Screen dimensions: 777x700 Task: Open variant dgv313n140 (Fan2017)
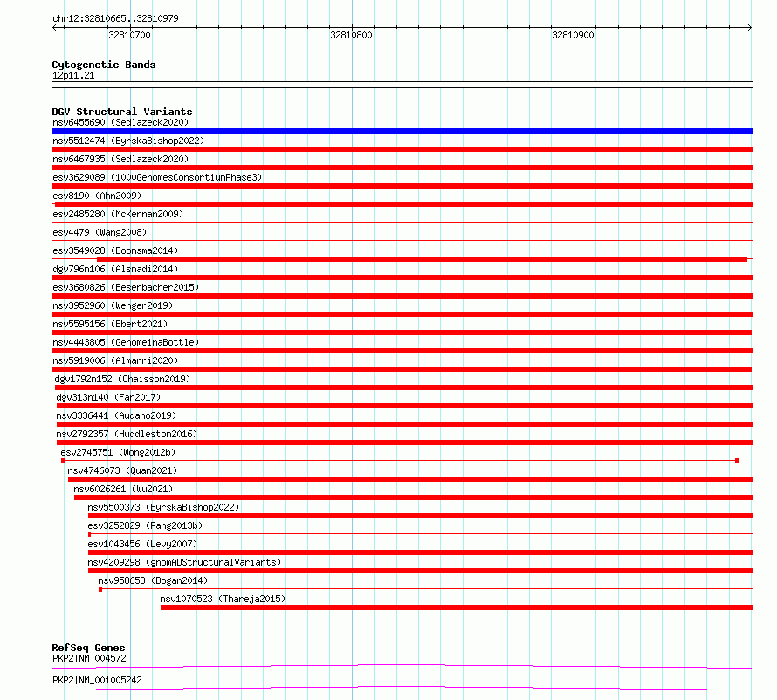[x=108, y=397]
